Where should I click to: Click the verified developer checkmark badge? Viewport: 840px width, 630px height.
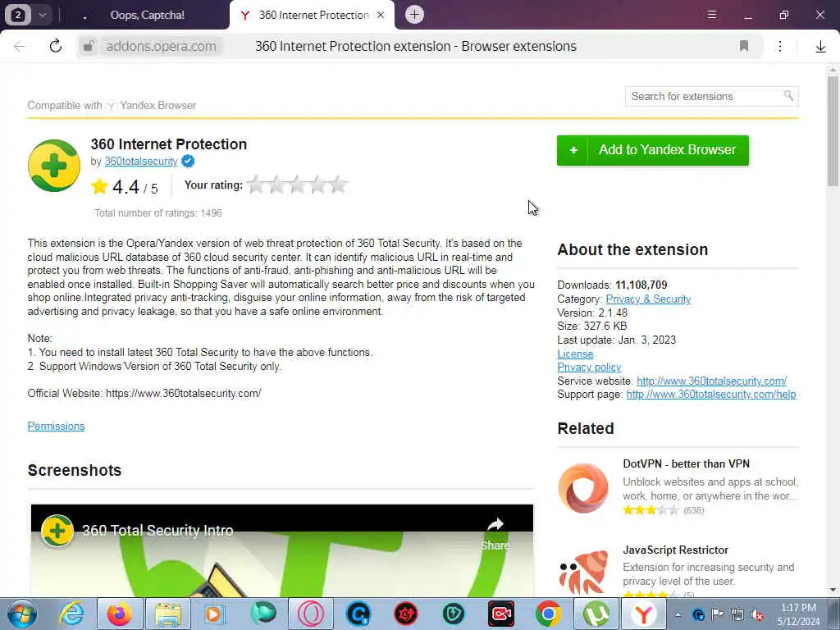click(188, 161)
